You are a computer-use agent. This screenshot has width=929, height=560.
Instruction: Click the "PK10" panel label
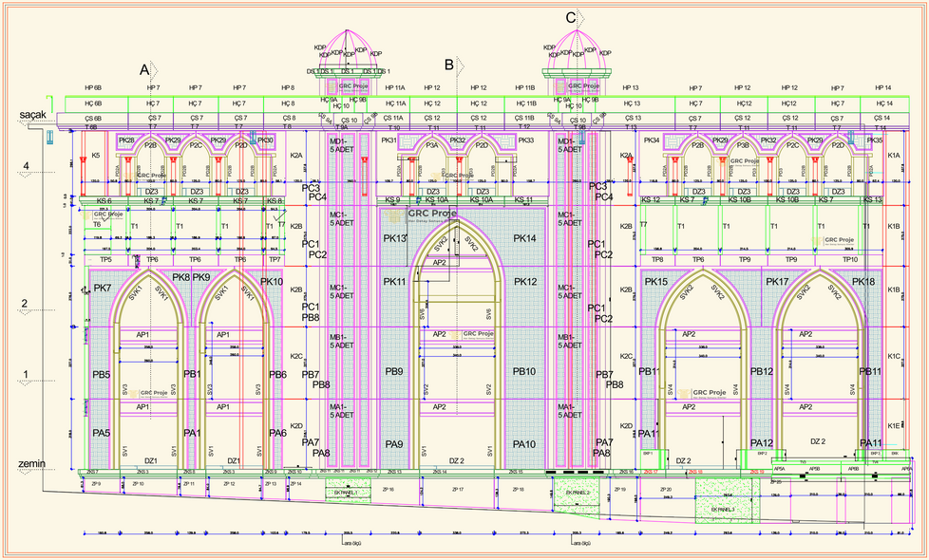272,282
